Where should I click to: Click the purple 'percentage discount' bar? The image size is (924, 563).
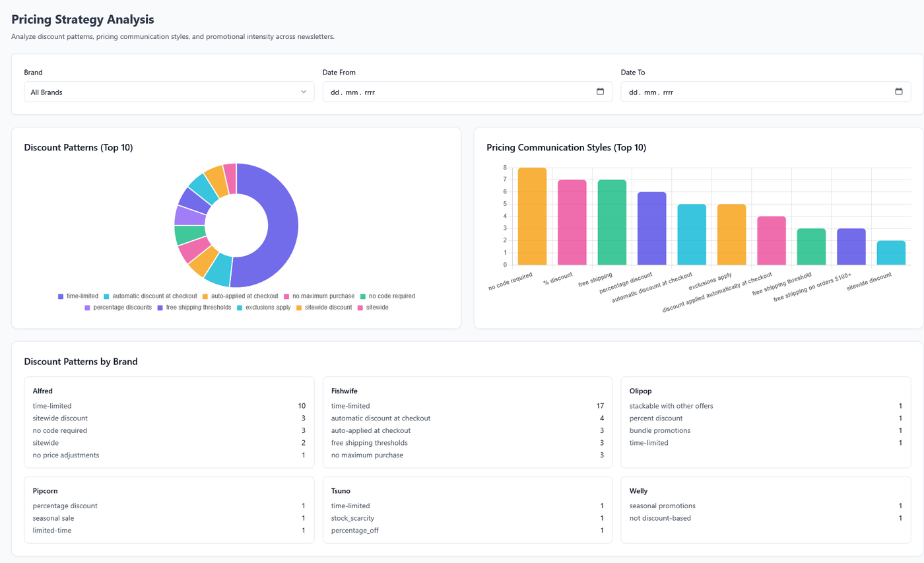coord(651,228)
